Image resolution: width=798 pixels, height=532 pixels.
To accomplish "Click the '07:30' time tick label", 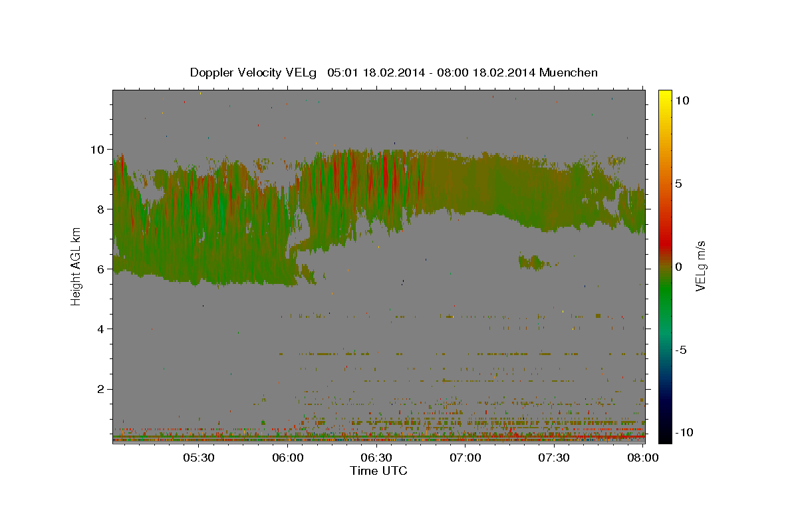I will (x=554, y=458).
